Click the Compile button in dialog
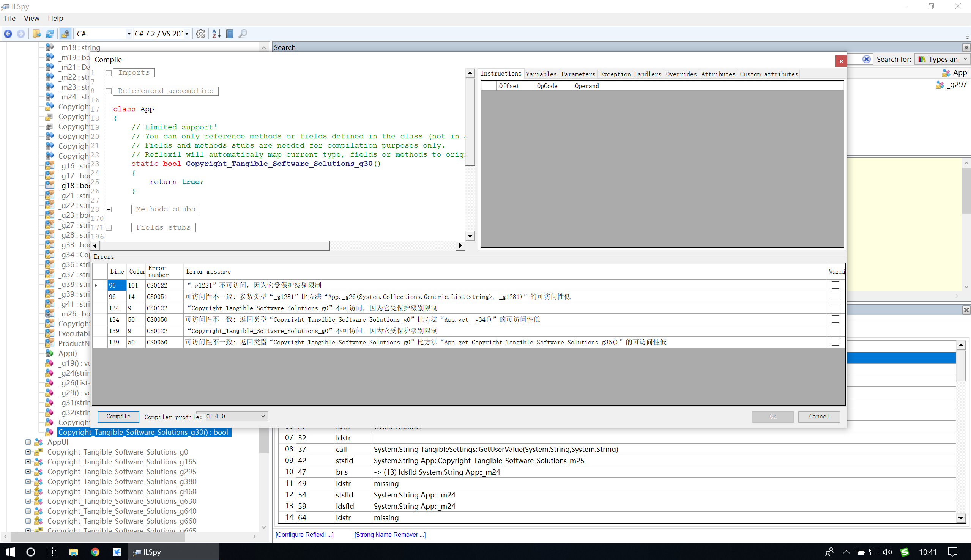The width and height of the screenshot is (971, 560). [x=117, y=416]
